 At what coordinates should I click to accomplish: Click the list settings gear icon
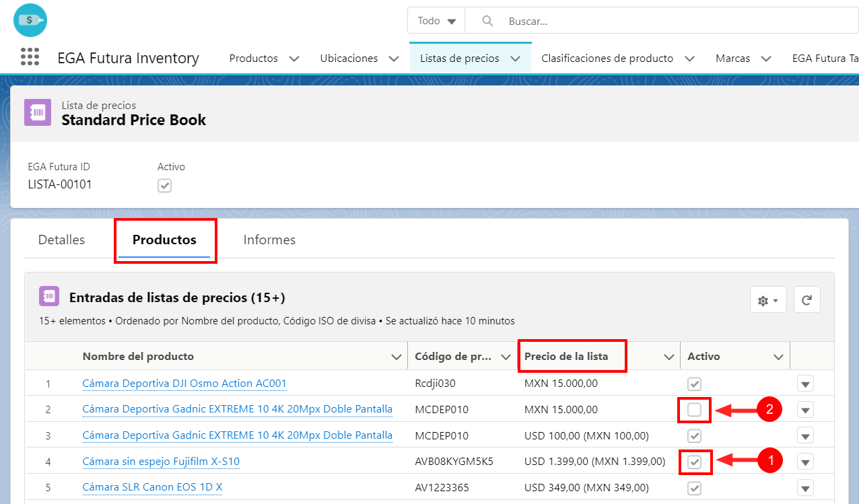[768, 300]
